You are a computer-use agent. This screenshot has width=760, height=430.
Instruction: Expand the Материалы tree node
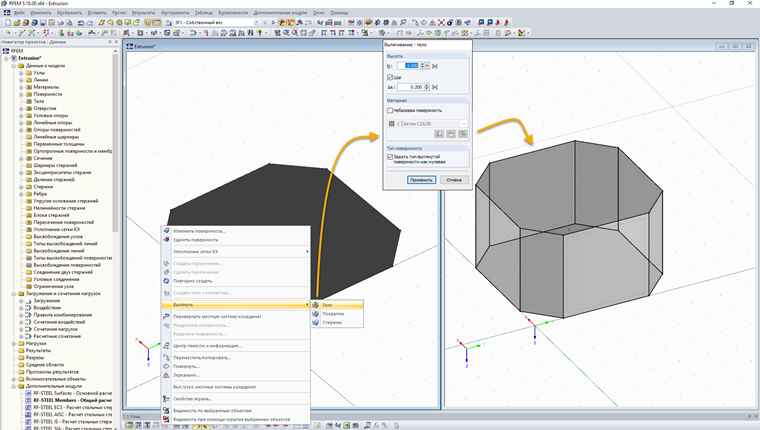tap(21, 87)
